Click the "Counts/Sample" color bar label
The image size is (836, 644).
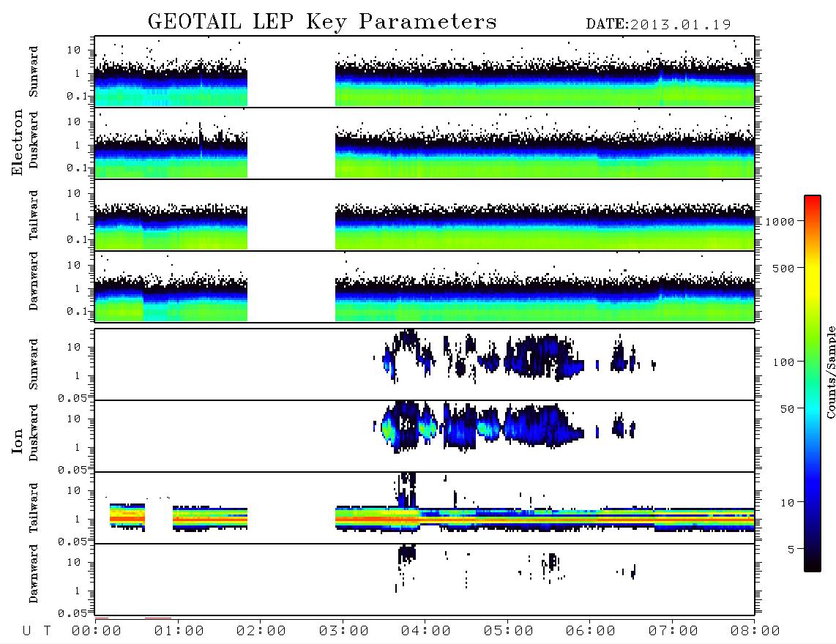tap(830, 372)
